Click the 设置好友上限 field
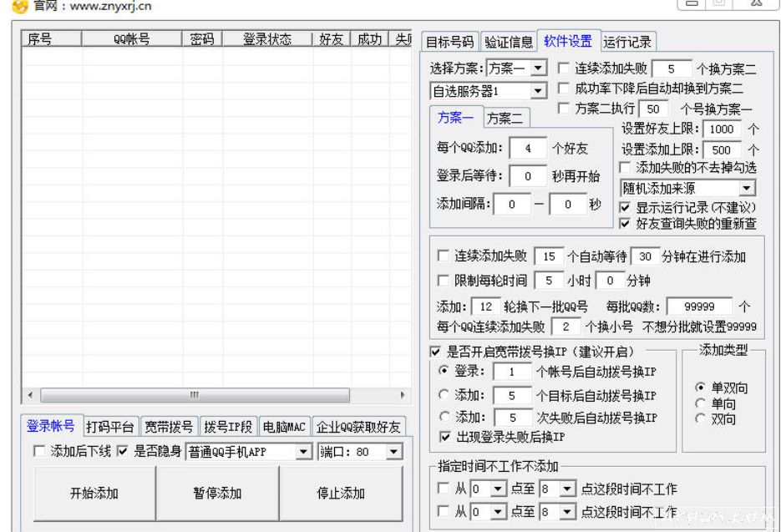781x532 pixels. coord(722,129)
